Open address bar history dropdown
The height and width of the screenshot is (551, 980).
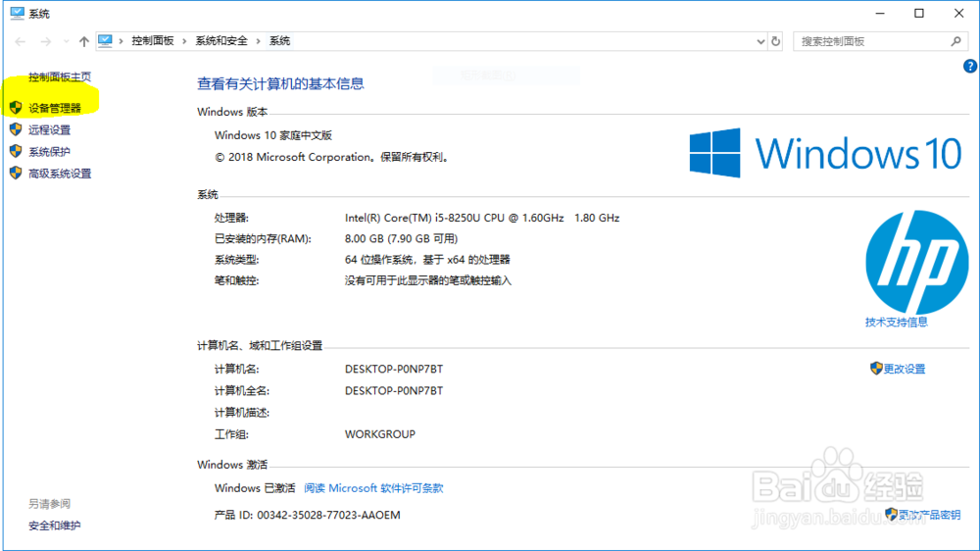(760, 41)
